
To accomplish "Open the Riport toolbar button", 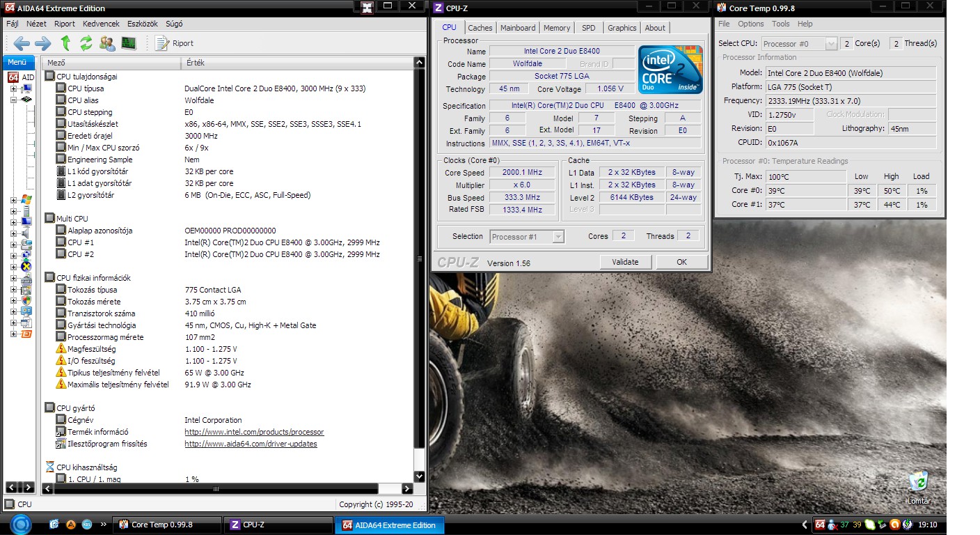I will coord(173,43).
